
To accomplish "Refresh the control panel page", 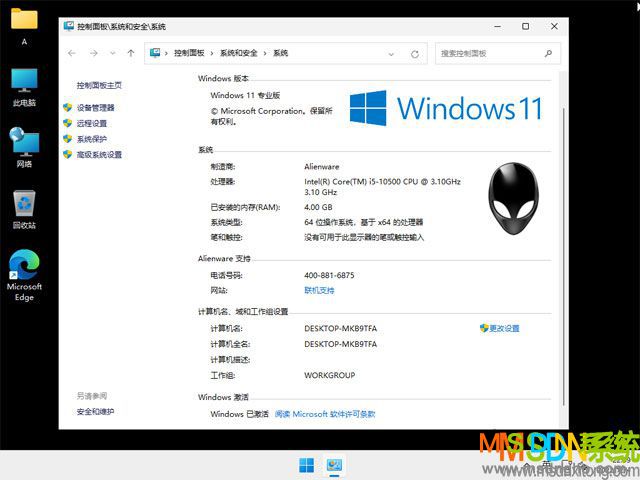I will (415, 54).
